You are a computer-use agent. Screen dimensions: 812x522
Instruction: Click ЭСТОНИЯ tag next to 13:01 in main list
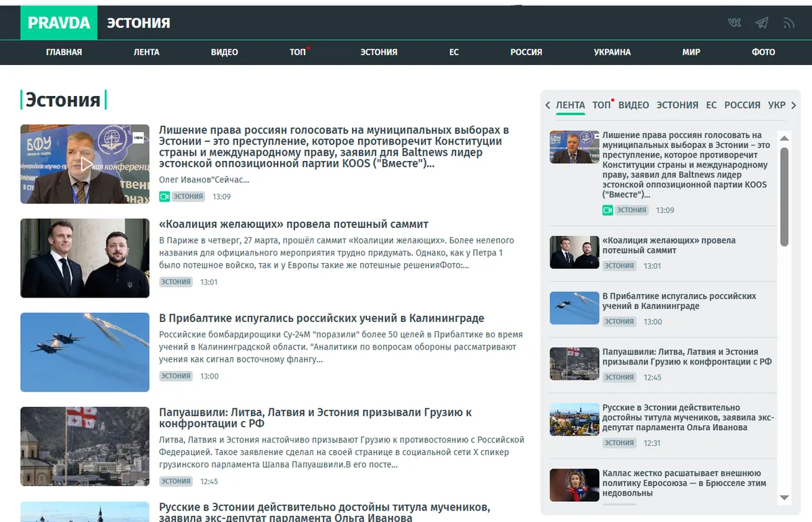coord(176,282)
